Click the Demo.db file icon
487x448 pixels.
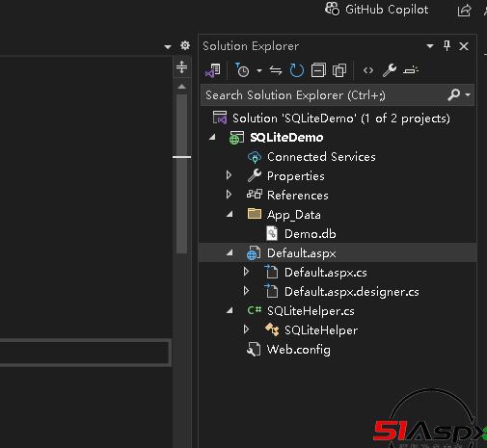tap(272, 233)
